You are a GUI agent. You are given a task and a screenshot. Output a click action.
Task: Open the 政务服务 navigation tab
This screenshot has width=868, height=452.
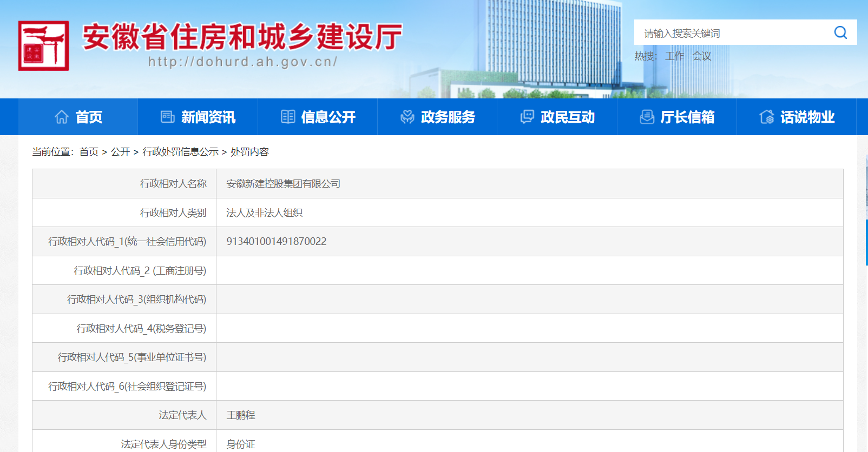437,117
